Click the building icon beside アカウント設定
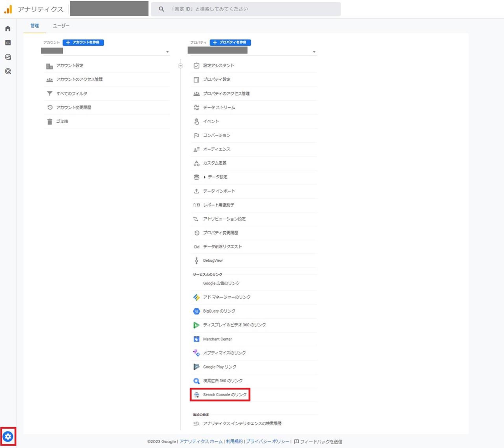This screenshot has width=504, height=448. pyautogui.click(x=49, y=66)
